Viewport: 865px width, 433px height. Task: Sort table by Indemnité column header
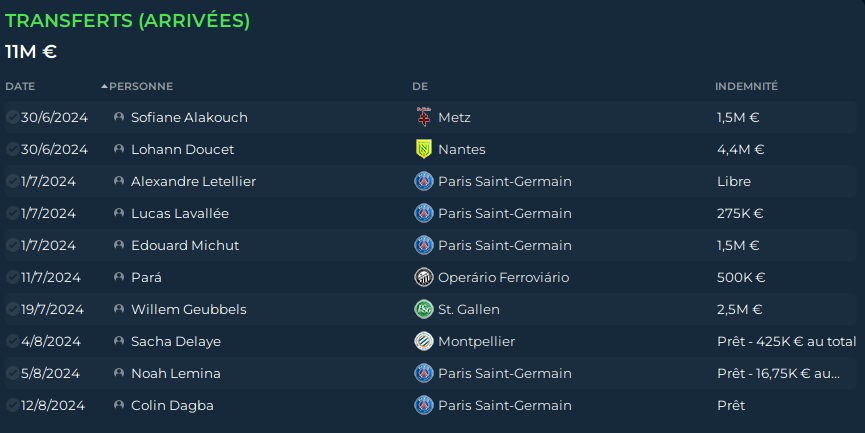pyautogui.click(x=746, y=86)
